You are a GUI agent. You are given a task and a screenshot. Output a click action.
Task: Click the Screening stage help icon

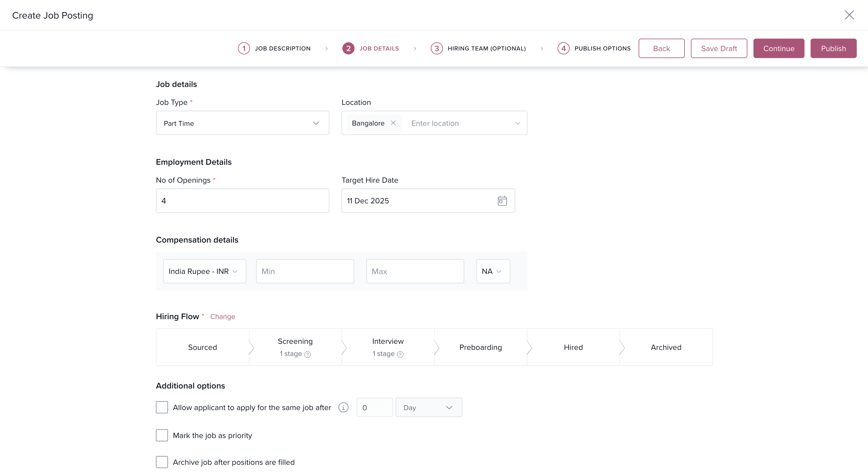[x=307, y=354]
